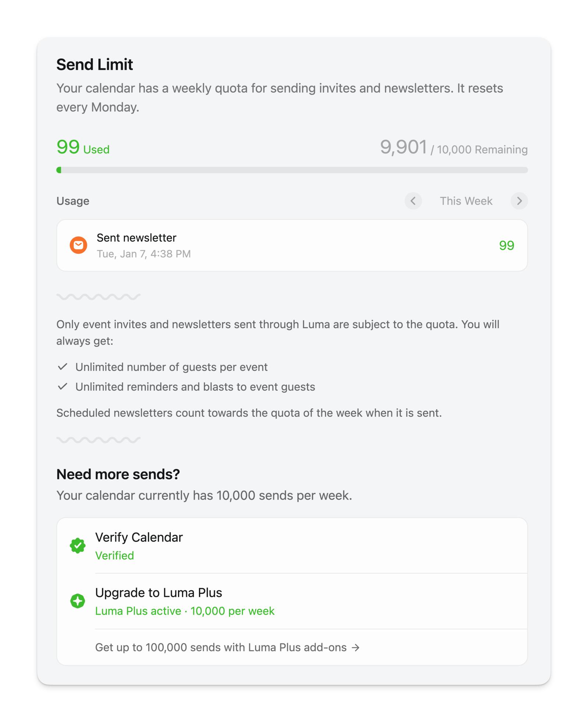Go to previous week with left chevron
Viewport: 588px width, 722px height.
[413, 201]
